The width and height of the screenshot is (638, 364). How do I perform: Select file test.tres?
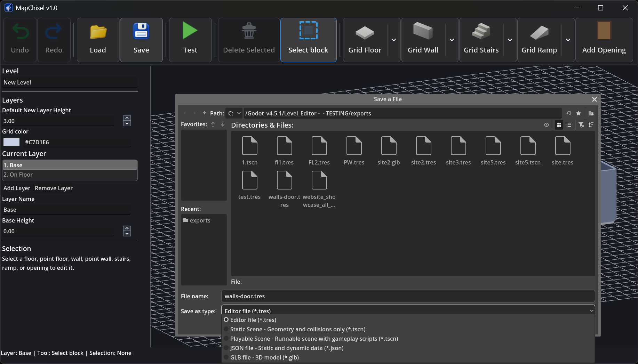pyautogui.click(x=249, y=186)
